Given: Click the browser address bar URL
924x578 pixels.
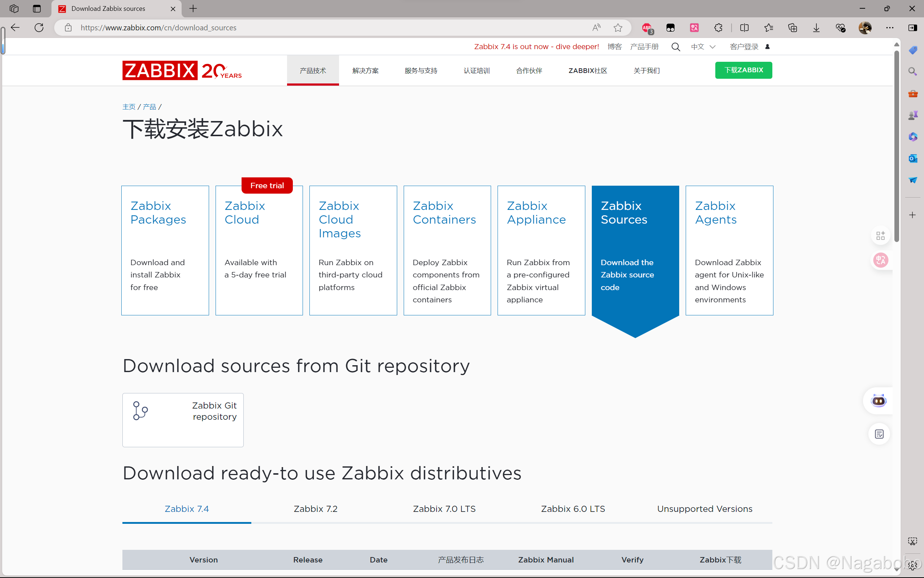Looking at the screenshot, I should pos(158,27).
